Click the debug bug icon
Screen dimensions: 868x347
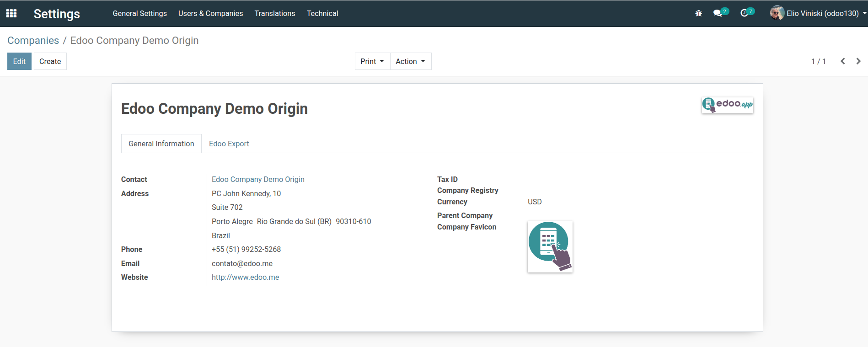tap(698, 13)
